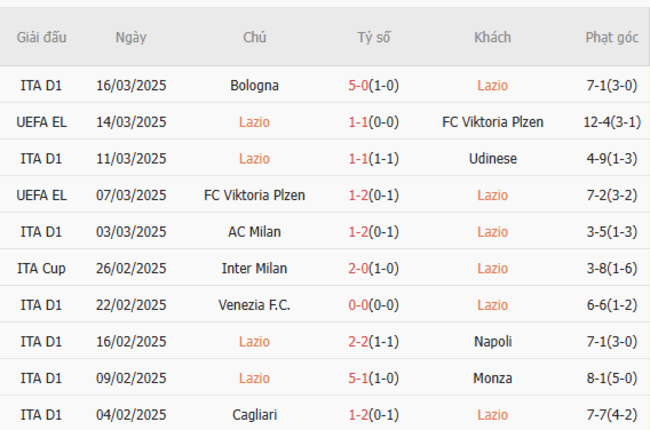Image resolution: width=650 pixels, height=430 pixels.
Task: Select Udinese team name
Action: [493, 159]
